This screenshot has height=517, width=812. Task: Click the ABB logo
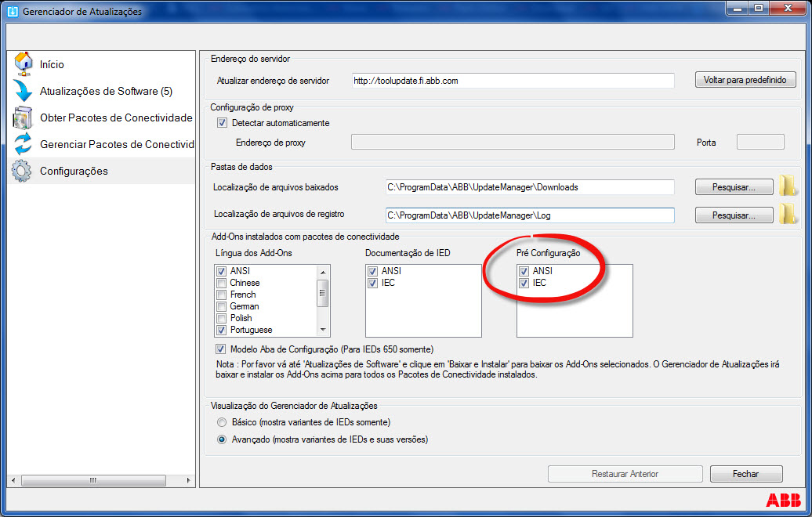click(x=784, y=500)
